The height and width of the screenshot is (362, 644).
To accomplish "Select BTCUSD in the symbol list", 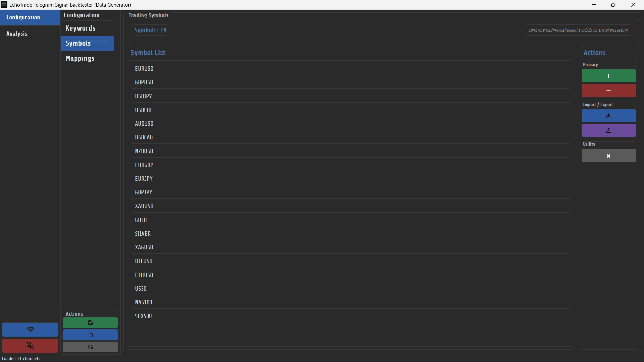I will (351, 261).
